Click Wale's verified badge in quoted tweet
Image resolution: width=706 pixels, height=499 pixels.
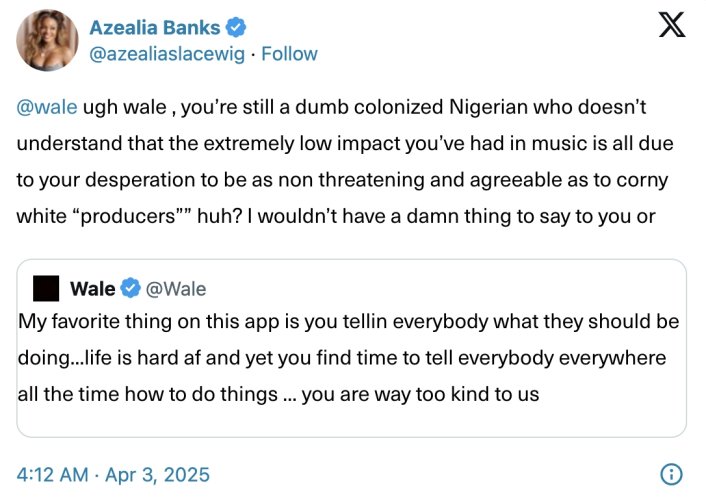[x=130, y=289]
